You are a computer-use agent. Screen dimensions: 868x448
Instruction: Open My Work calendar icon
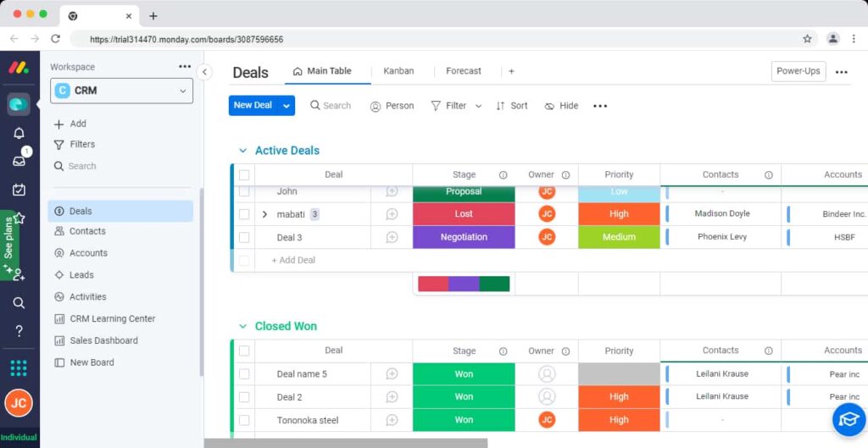[19, 190]
